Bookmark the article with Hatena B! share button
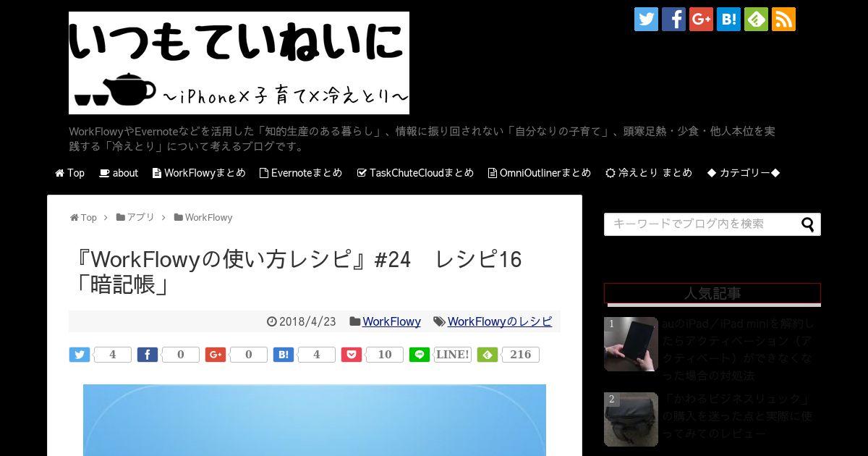The width and height of the screenshot is (868, 456). coord(284,355)
